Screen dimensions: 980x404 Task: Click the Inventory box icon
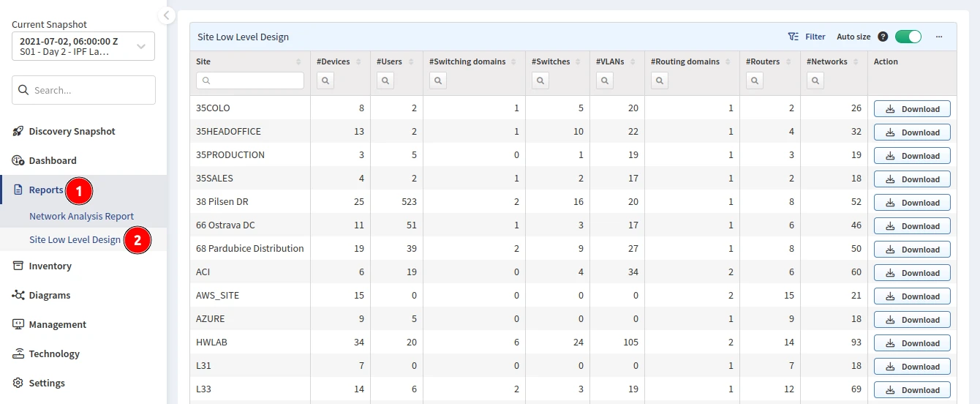point(18,266)
